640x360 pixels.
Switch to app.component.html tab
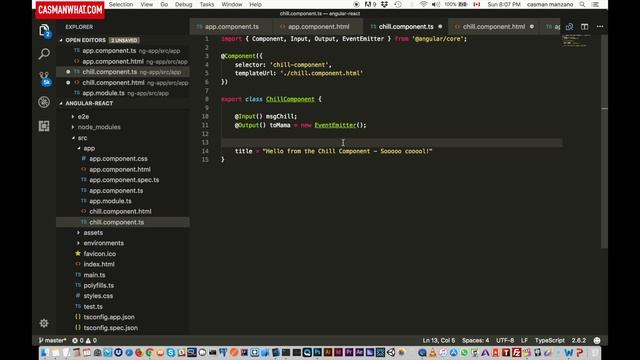[x=318, y=27]
